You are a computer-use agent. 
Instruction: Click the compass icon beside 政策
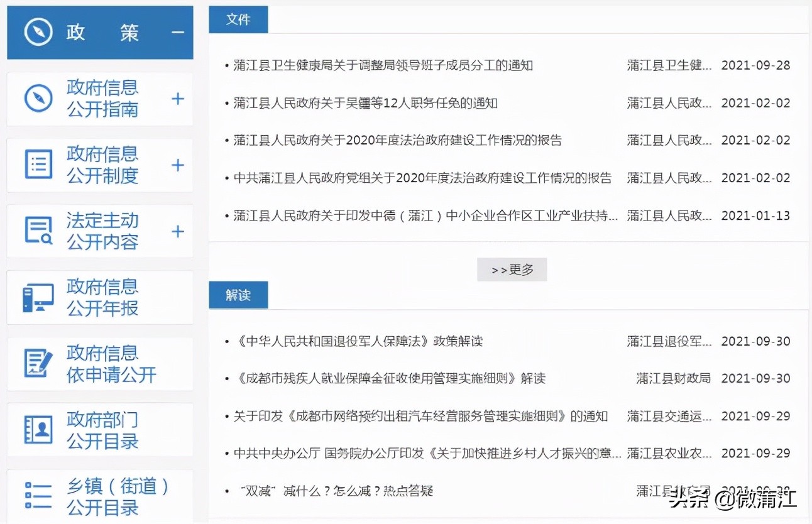[39, 30]
